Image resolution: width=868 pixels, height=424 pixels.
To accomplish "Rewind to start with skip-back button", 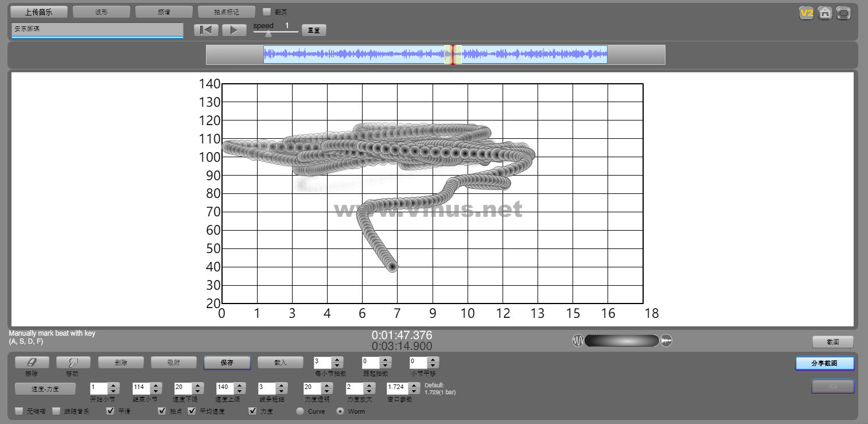I will click(206, 30).
